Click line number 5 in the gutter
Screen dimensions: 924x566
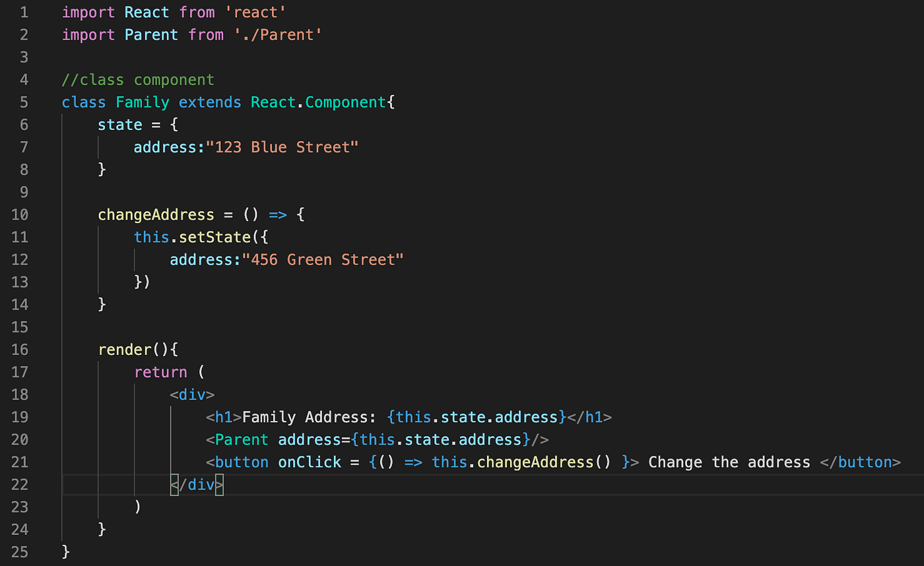click(24, 102)
